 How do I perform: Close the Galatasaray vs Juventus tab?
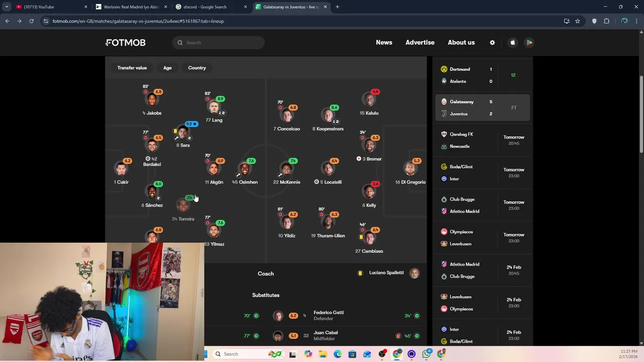pos(325,7)
